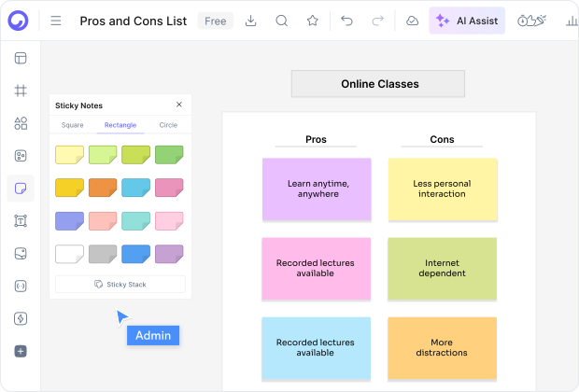This screenshot has width=579, height=392.
Task: Open AI Assist
Action: pyautogui.click(x=467, y=21)
